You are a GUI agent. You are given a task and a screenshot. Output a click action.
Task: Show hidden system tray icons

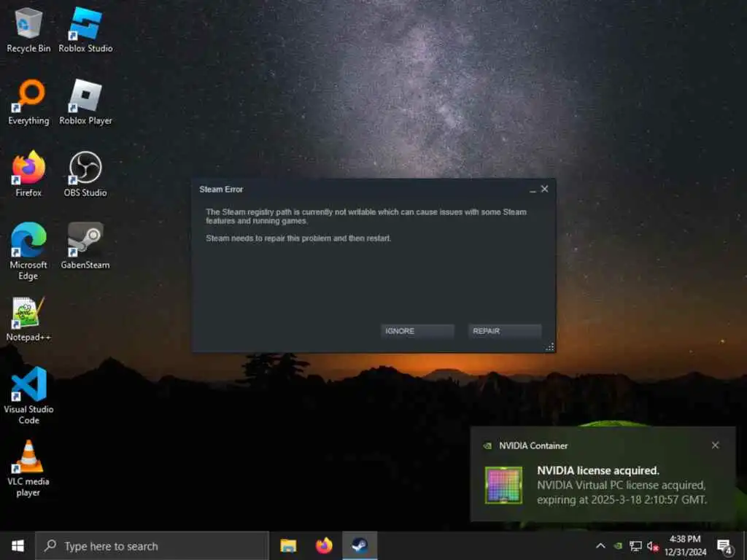(601, 545)
